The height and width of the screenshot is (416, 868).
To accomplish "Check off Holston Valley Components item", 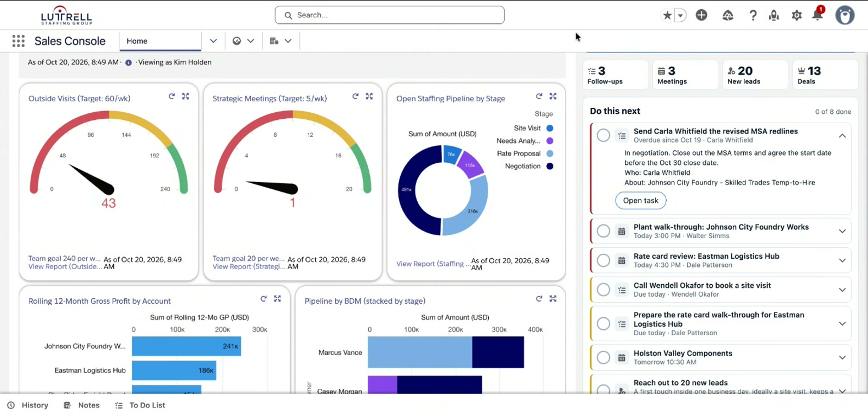I will click(x=603, y=357).
